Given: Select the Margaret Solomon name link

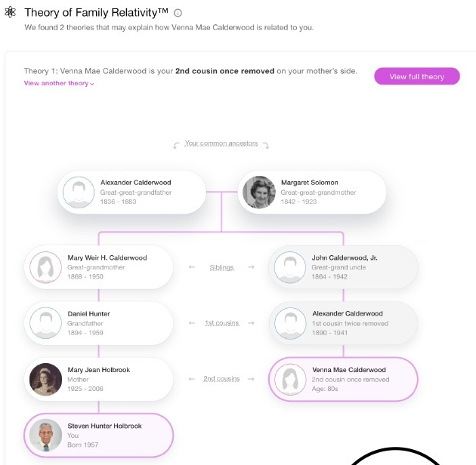Looking at the screenshot, I should pyautogui.click(x=309, y=183).
